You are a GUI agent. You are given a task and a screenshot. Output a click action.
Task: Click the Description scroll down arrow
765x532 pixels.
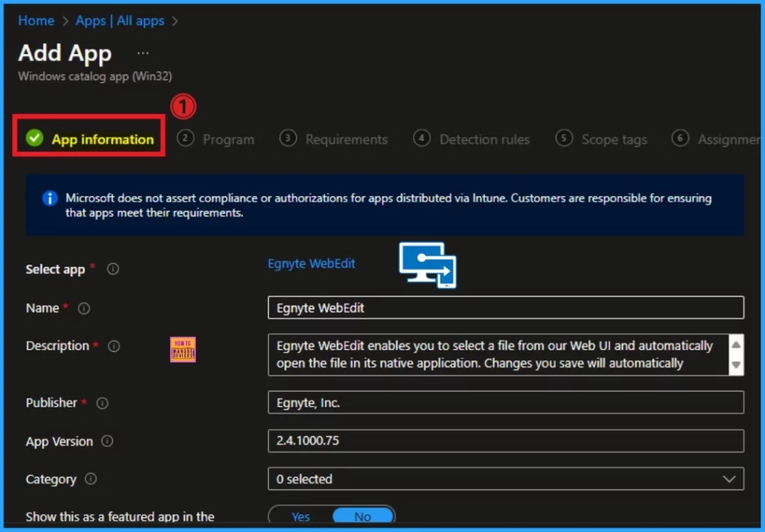(736, 365)
